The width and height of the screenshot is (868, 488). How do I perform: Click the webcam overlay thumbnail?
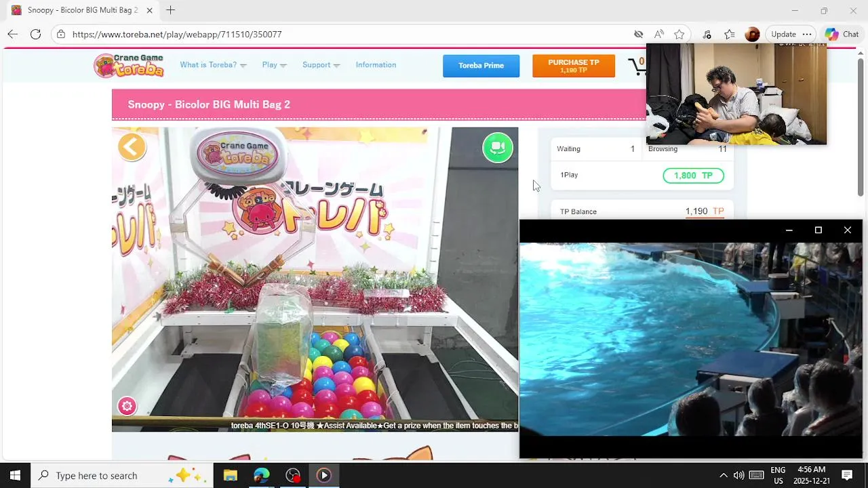pos(736,94)
